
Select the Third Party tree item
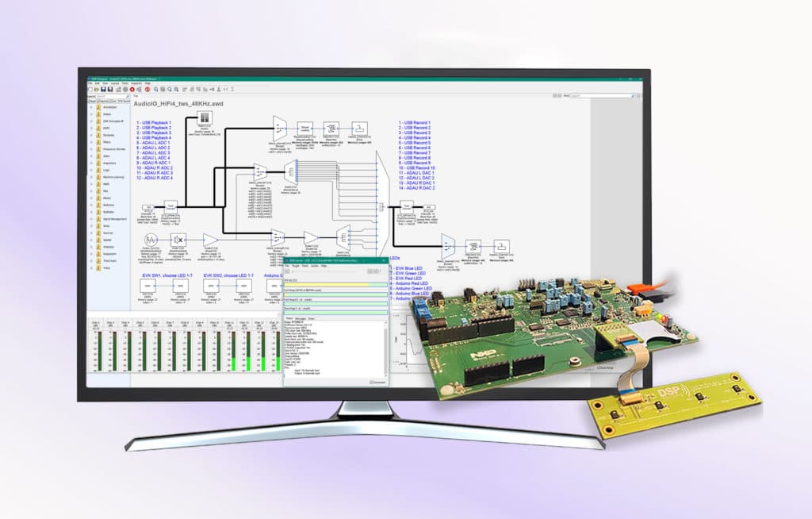point(109,261)
